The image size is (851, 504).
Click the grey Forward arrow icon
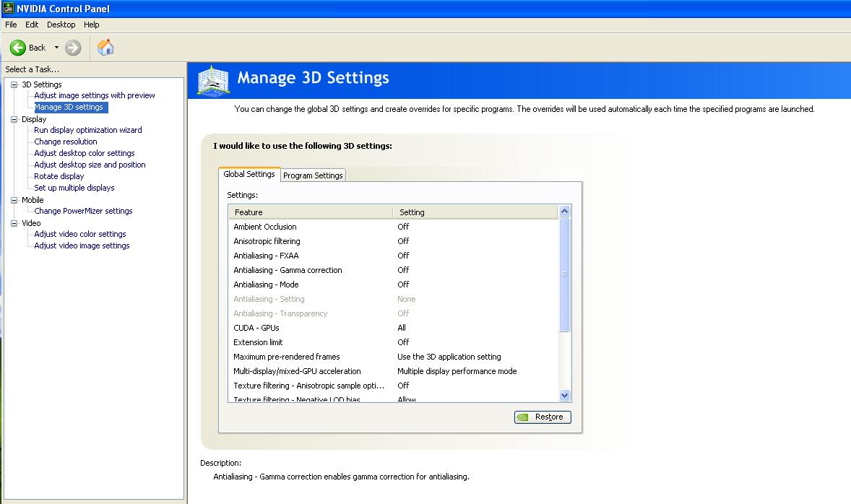(x=73, y=48)
